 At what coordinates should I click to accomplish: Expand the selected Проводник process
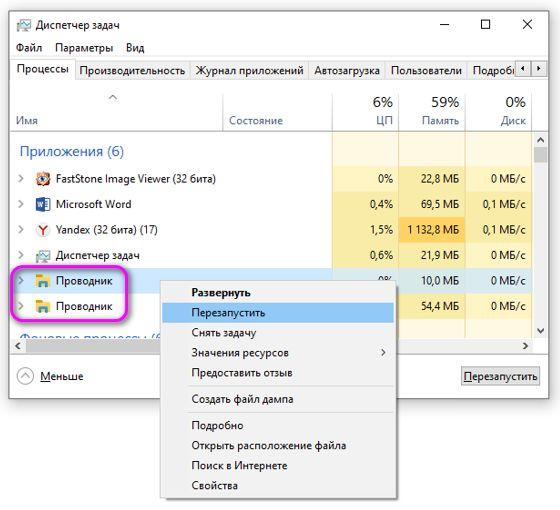point(21,281)
